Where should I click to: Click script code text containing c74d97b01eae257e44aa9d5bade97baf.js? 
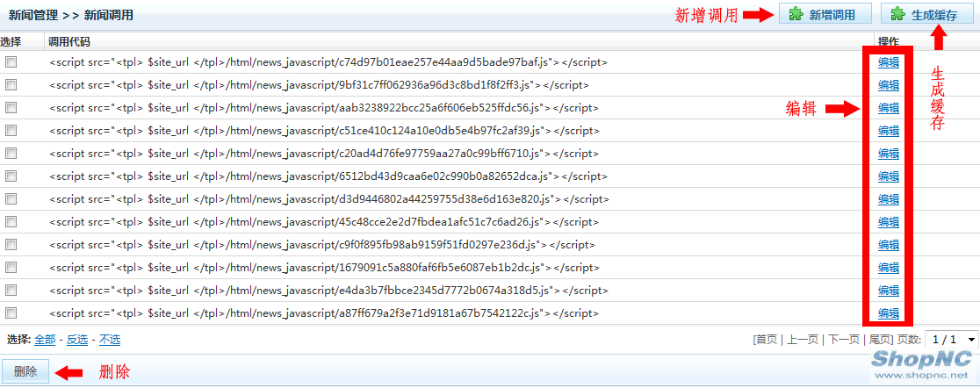point(328,61)
